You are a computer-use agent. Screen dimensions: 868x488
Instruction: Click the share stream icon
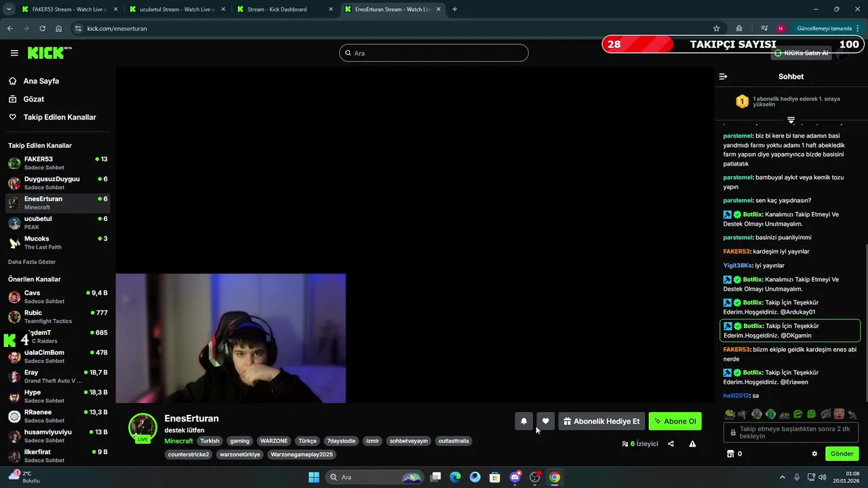671,444
